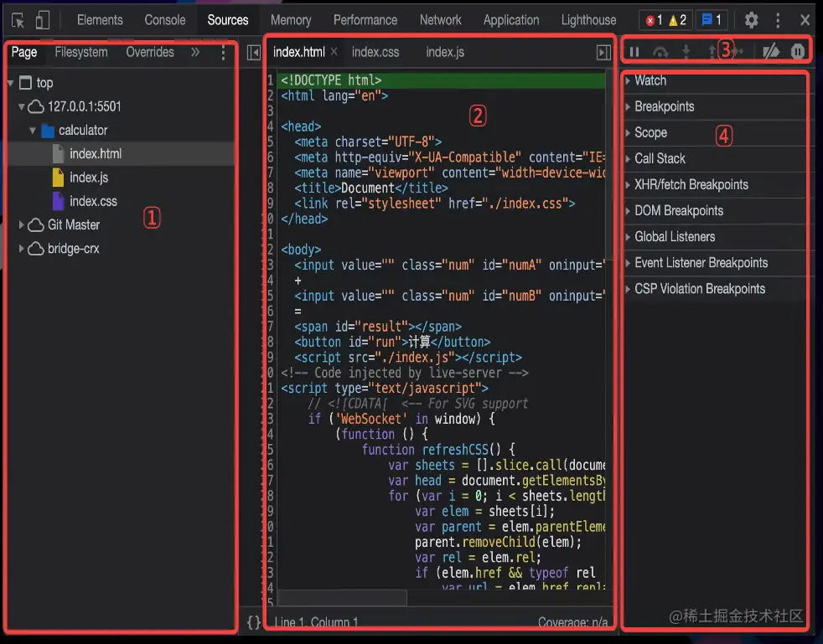The width and height of the screenshot is (823, 644).
Task: Hide the navigator sidebar toggle icon
Action: [x=253, y=53]
